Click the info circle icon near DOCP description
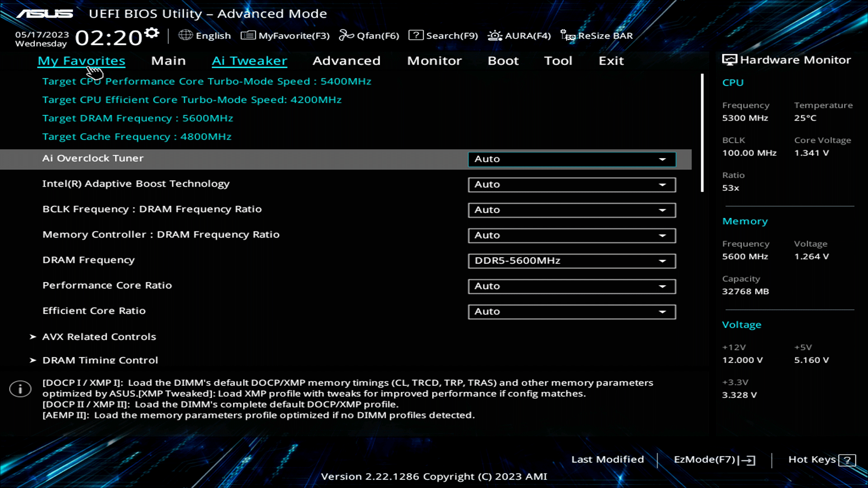Viewport: 868px width, 488px height. (x=20, y=389)
